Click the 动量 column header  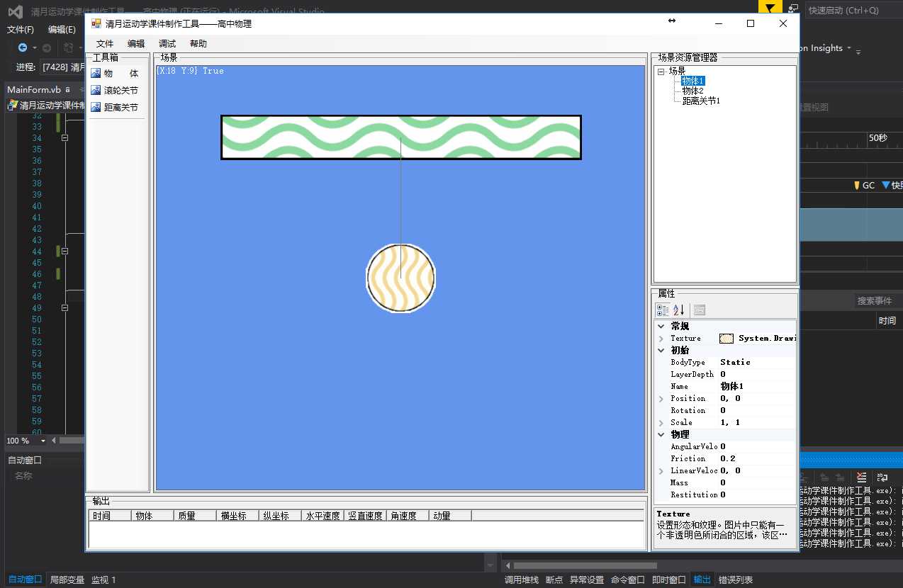point(450,516)
